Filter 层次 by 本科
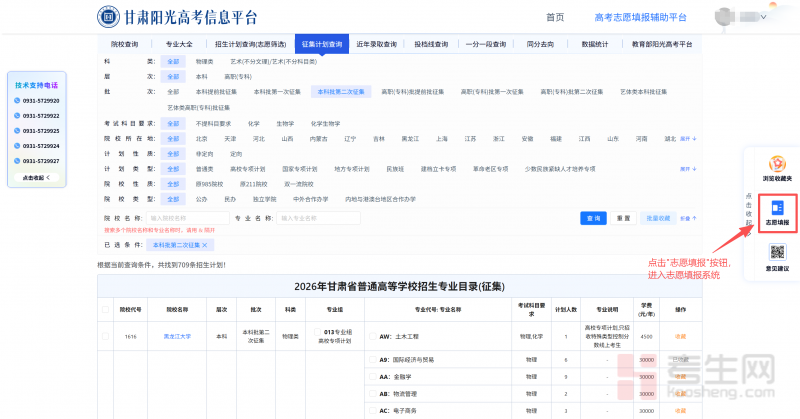Viewport: 800px width, 419px height. [202, 77]
